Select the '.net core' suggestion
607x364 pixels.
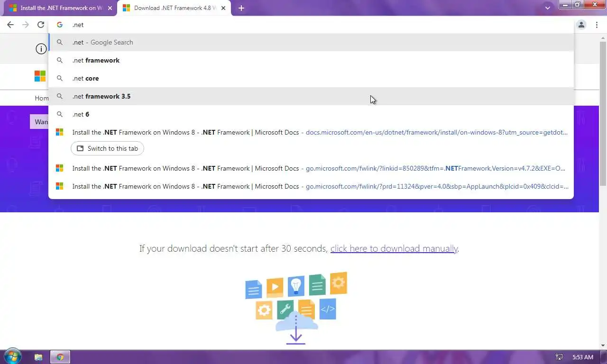point(311,78)
